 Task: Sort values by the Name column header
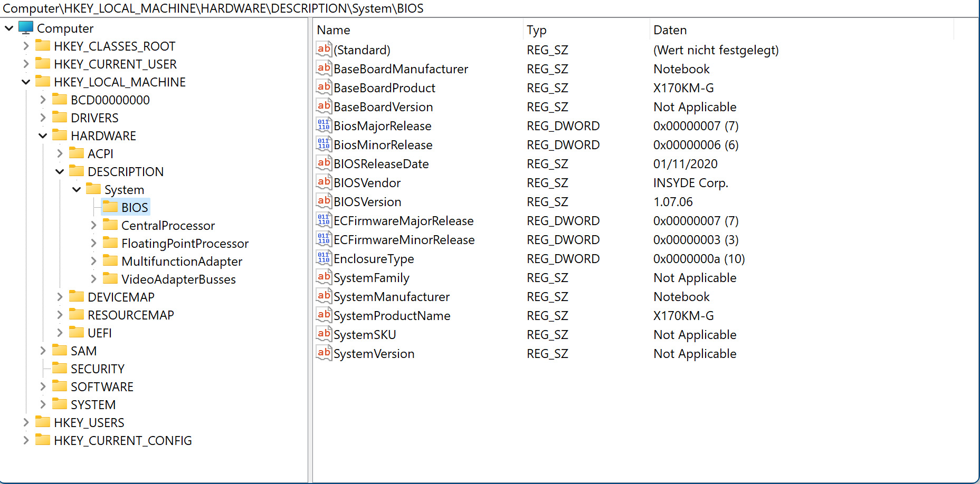[x=418, y=30]
